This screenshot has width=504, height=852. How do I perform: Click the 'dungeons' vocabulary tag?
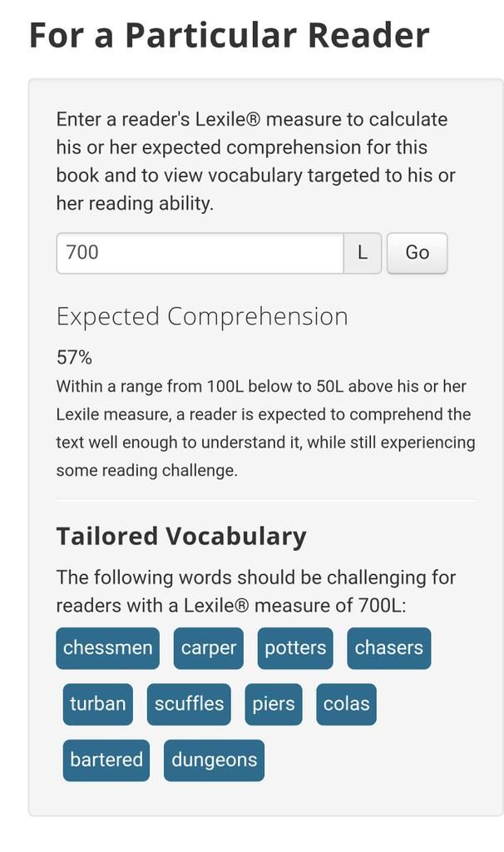[214, 760]
